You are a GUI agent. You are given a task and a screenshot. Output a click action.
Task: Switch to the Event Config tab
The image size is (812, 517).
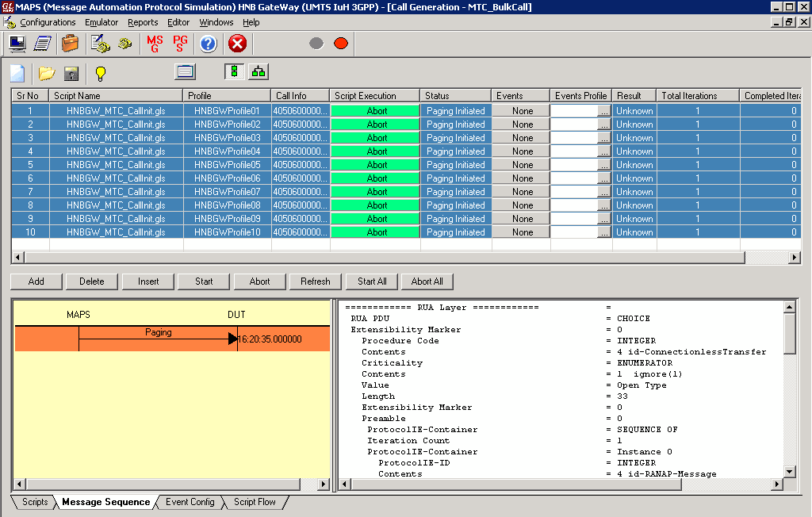(190, 502)
